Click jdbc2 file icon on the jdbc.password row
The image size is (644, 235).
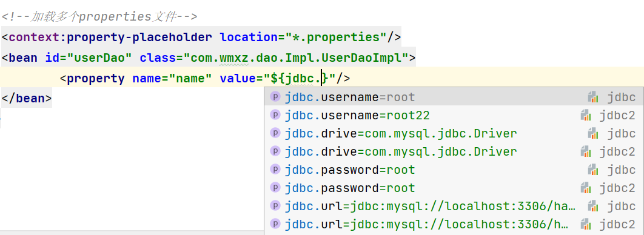tap(585, 188)
